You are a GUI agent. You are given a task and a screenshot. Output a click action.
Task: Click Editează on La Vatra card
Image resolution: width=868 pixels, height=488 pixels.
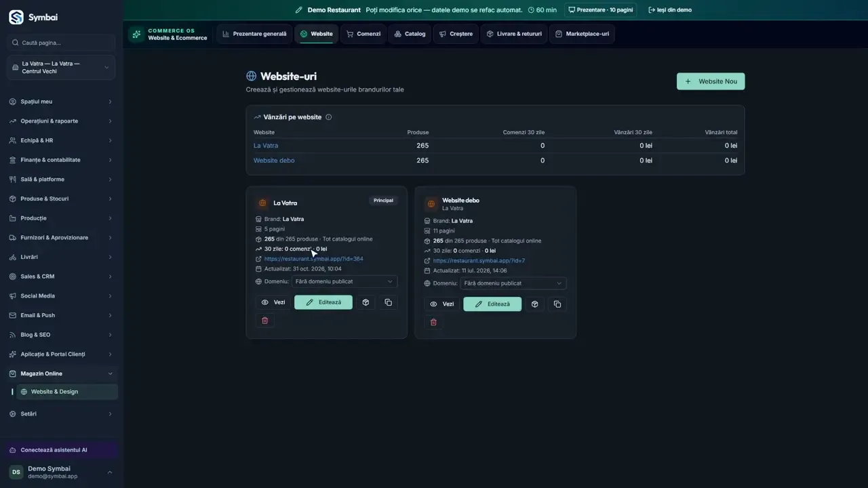click(323, 302)
